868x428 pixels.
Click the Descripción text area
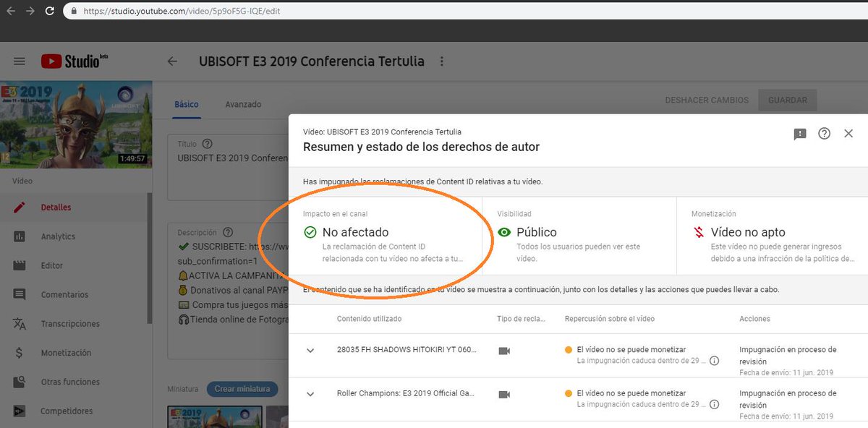228,291
